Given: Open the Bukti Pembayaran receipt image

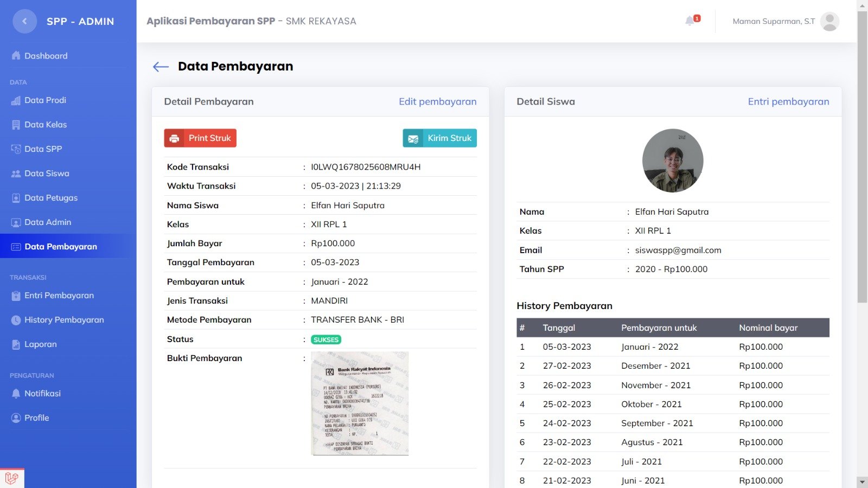Looking at the screenshot, I should pos(360,403).
